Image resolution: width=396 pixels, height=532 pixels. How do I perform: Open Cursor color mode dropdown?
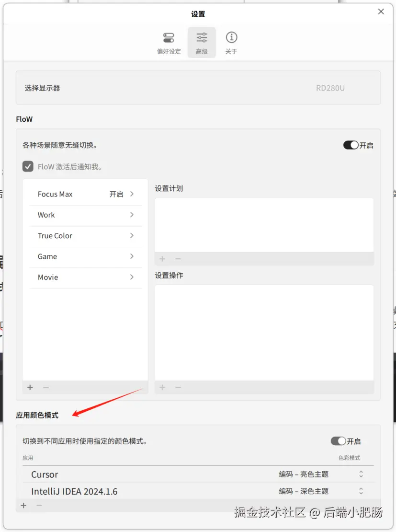point(361,474)
